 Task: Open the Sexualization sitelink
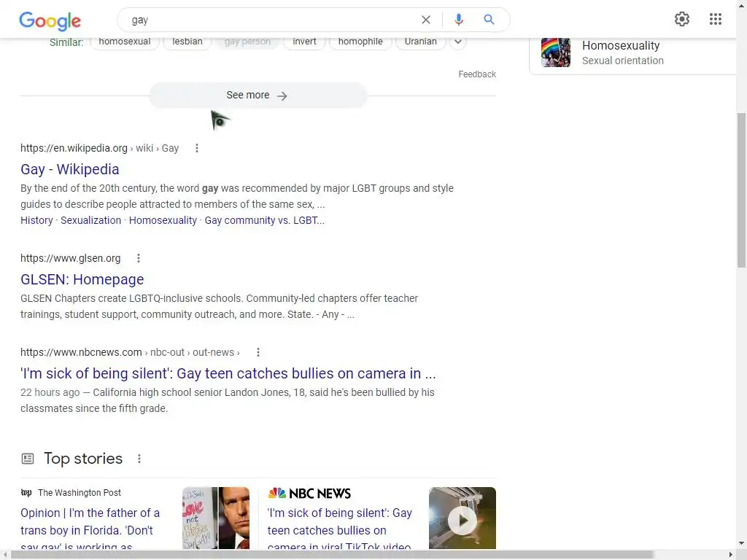tap(91, 220)
